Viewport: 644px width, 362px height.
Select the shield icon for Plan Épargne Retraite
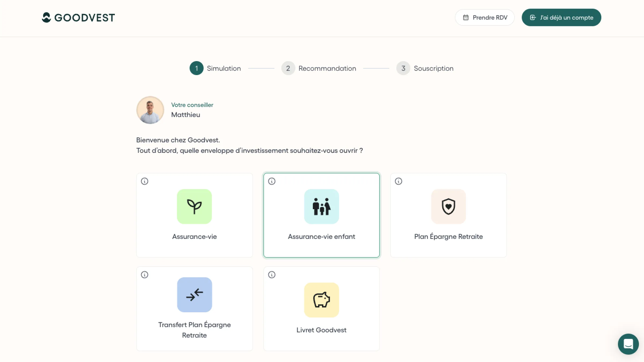click(448, 206)
